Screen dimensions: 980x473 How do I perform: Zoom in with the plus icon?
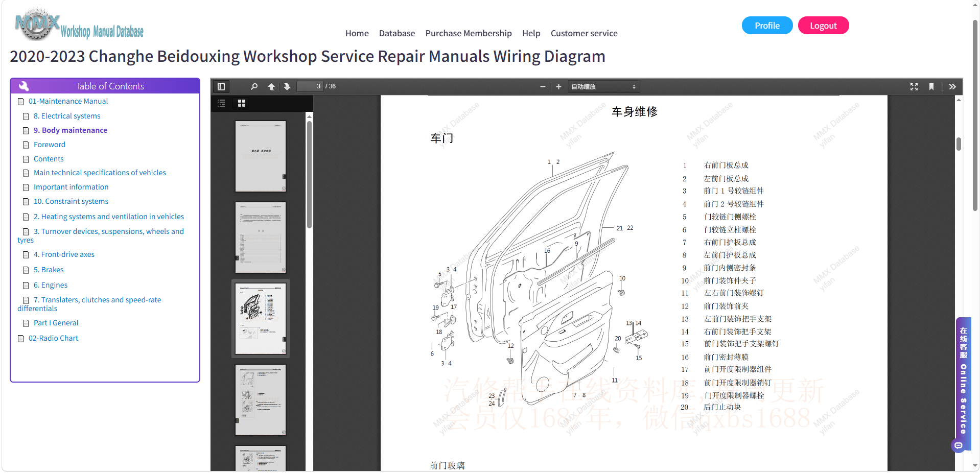[x=558, y=87]
